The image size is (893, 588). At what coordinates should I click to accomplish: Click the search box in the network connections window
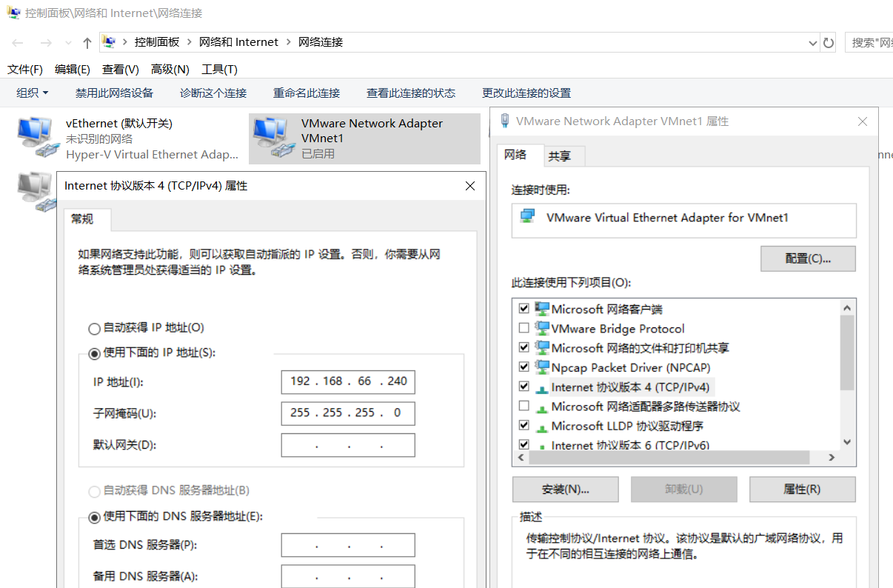(869, 42)
